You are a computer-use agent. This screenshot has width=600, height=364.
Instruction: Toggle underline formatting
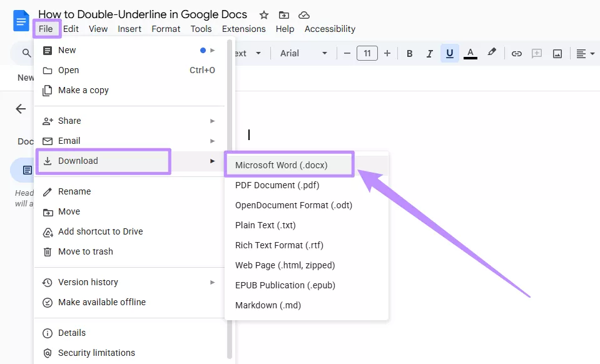click(x=449, y=53)
